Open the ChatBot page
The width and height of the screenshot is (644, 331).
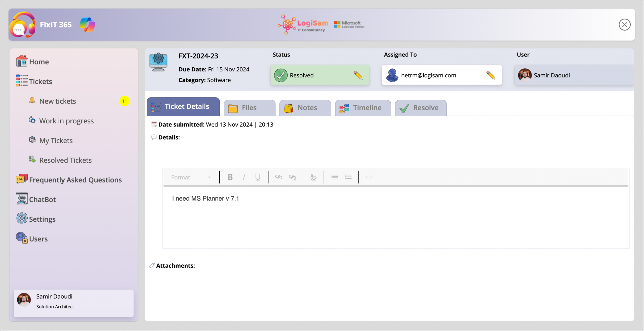click(x=43, y=199)
